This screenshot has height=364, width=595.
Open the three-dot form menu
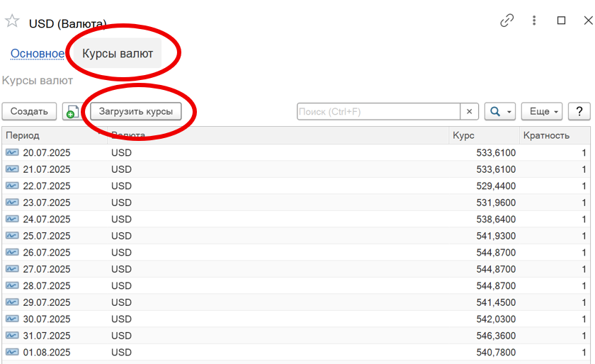(x=535, y=21)
